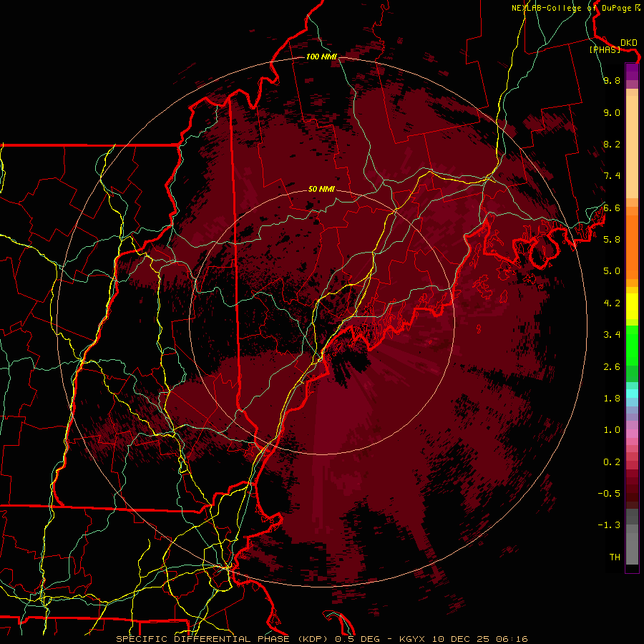Click the 50 NMI range ring label
Image resolution: width=644 pixels, height=644 pixels.
(x=321, y=190)
